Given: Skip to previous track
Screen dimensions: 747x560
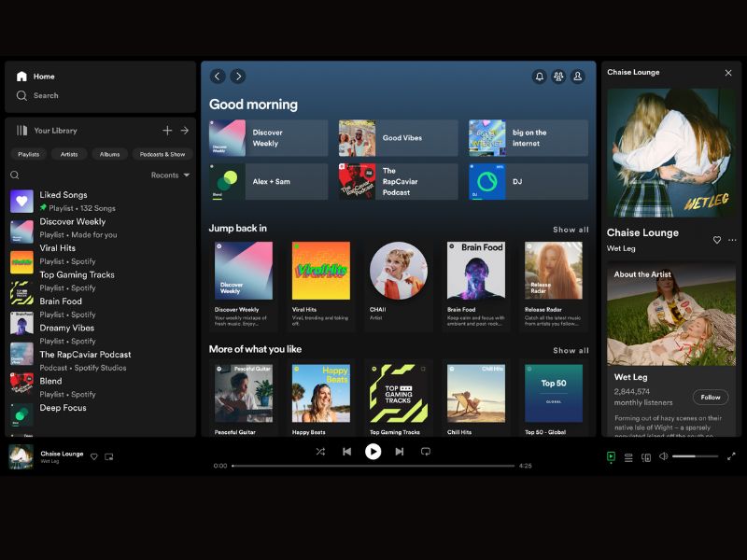Looking at the screenshot, I should pos(346,452).
